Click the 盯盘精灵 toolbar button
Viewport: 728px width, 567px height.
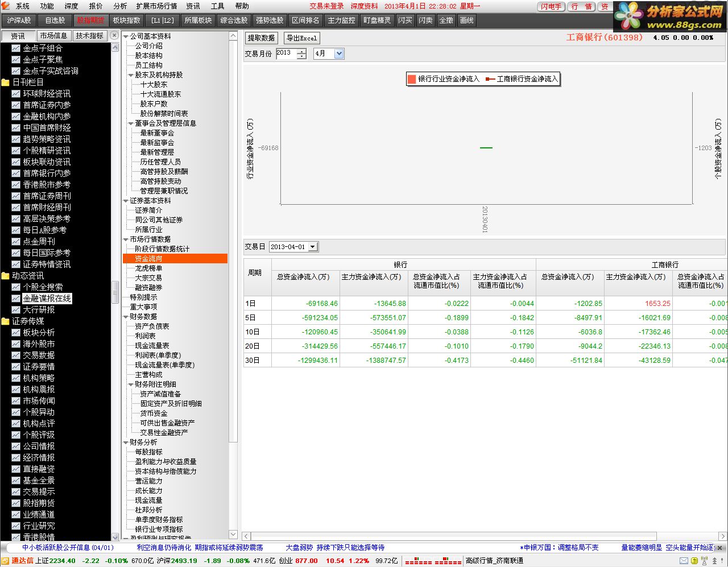tap(377, 20)
